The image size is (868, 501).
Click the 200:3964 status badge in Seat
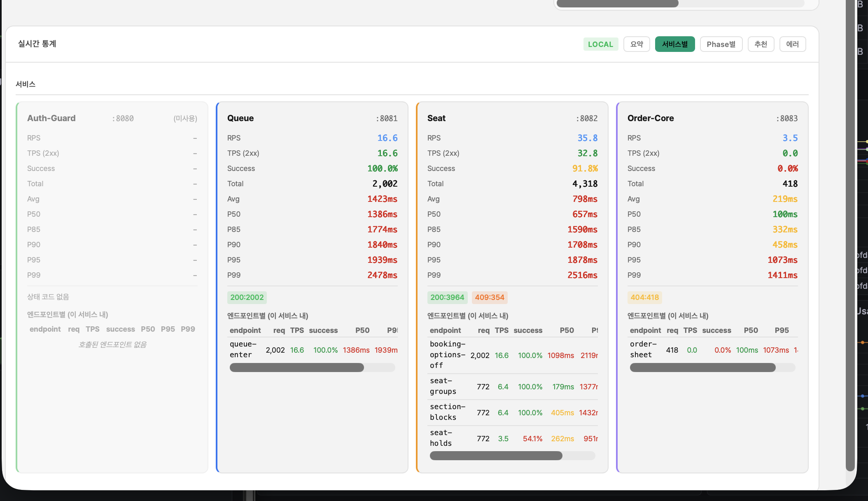coord(447,297)
